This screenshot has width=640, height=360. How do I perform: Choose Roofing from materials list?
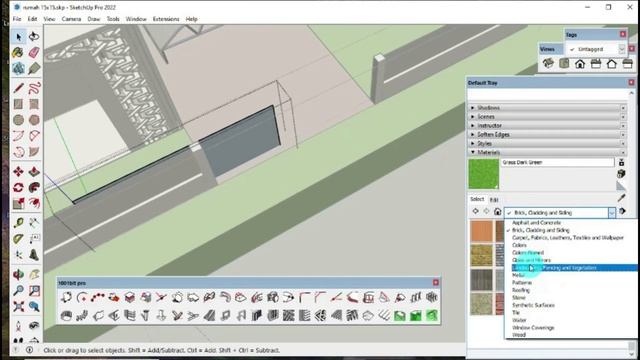pyautogui.click(x=521, y=290)
